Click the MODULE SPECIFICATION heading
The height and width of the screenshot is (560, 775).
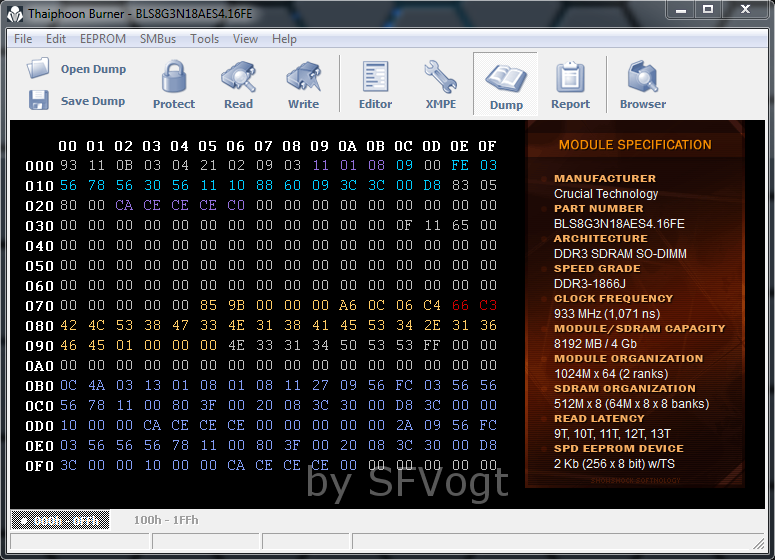pyautogui.click(x=635, y=145)
